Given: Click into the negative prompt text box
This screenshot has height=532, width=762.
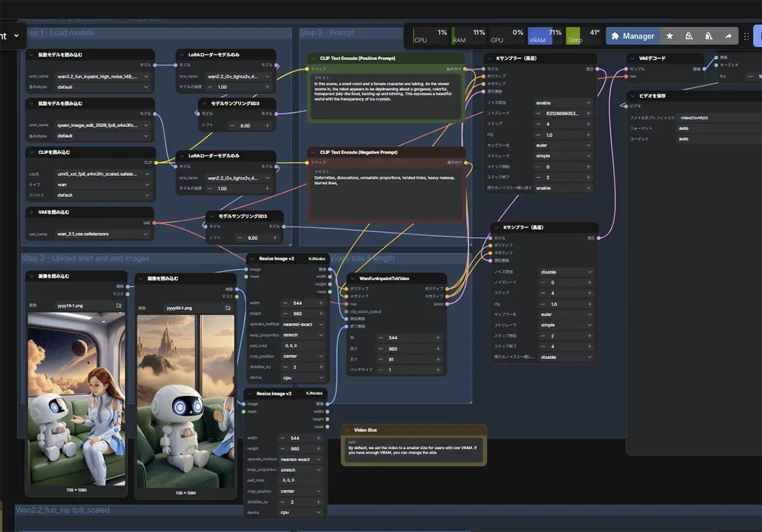Looking at the screenshot, I should (x=386, y=194).
